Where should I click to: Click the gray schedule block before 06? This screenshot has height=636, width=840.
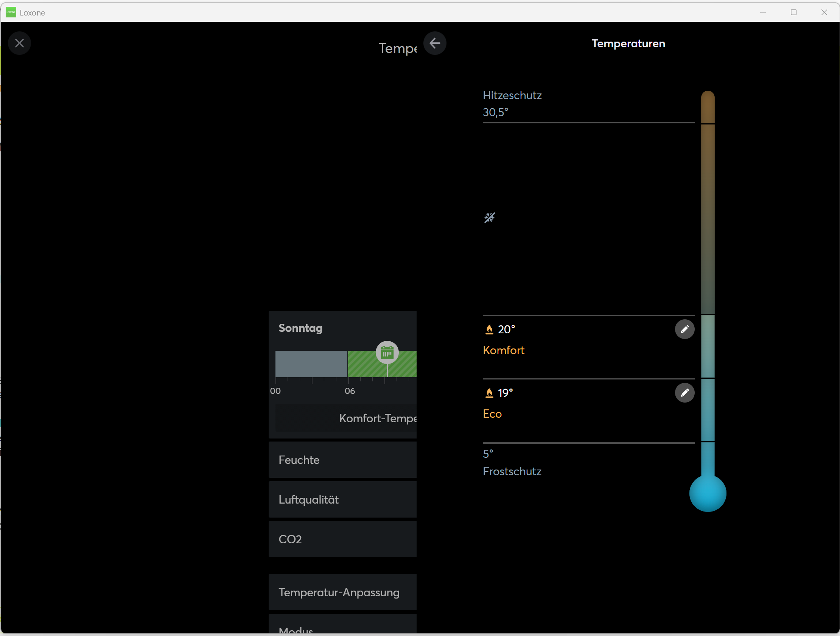(x=311, y=364)
